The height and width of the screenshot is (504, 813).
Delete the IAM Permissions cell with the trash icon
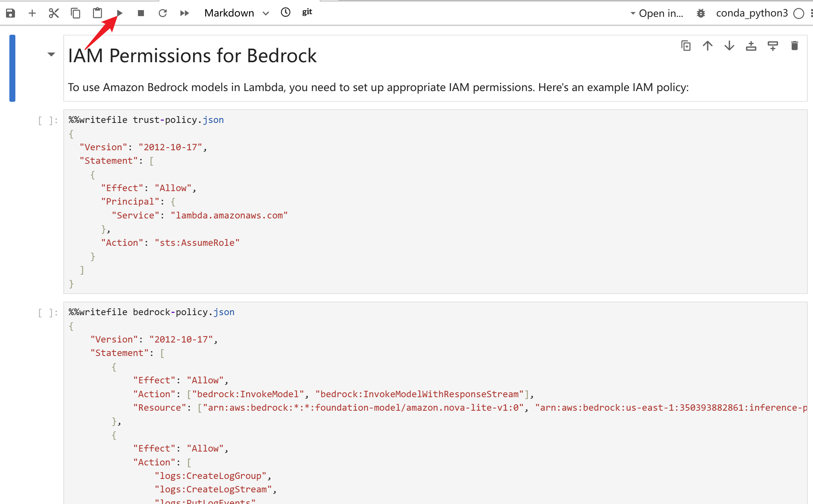pos(795,46)
